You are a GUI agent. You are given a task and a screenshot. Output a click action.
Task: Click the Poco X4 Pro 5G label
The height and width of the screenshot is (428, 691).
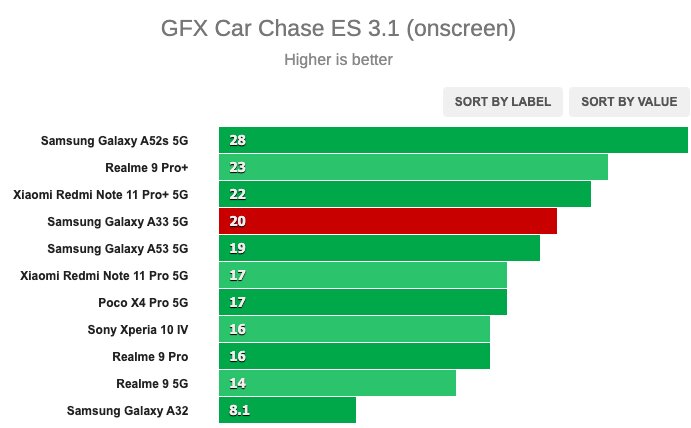pos(143,303)
